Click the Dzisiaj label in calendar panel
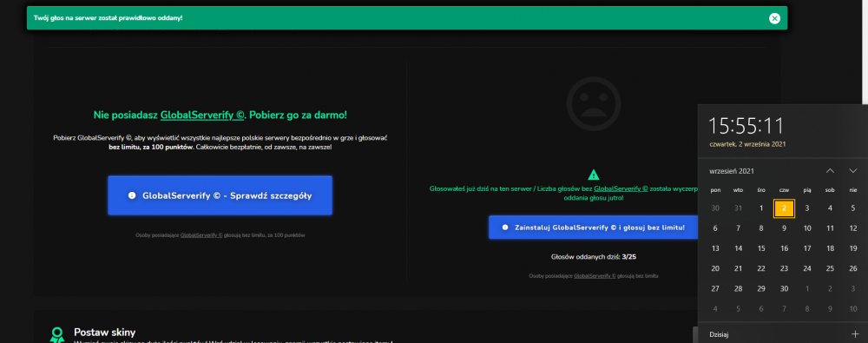Viewport: 868px width, 343px height. (x=719, y=334)
